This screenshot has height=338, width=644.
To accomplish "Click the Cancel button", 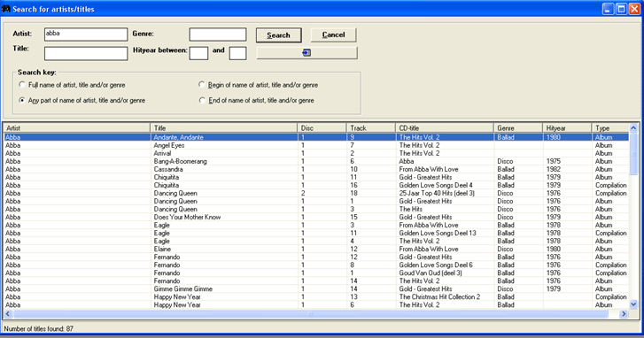I will click(x=333, y=35).
